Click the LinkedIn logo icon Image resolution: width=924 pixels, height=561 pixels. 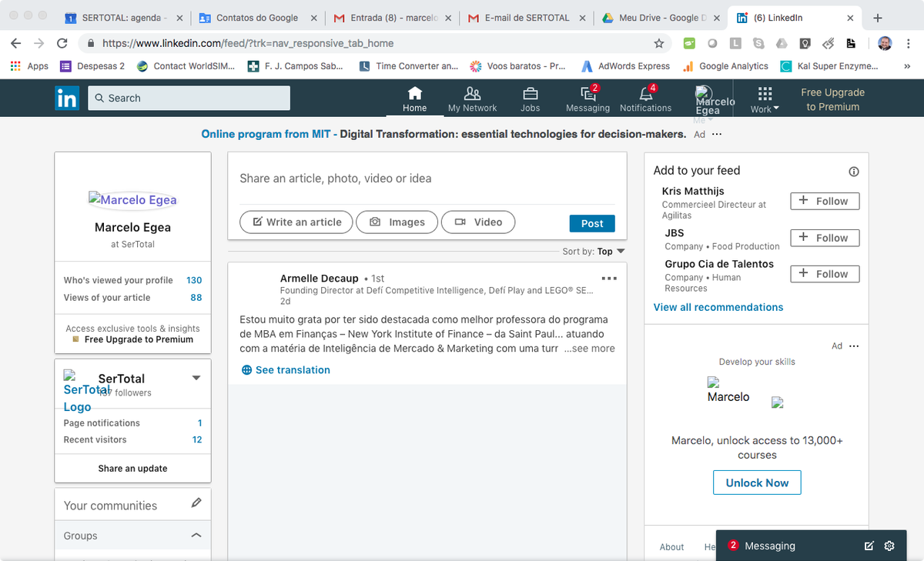pos(67,98)
